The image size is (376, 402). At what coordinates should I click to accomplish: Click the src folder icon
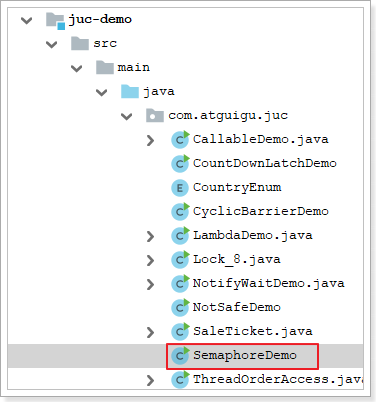pos(80,44)
